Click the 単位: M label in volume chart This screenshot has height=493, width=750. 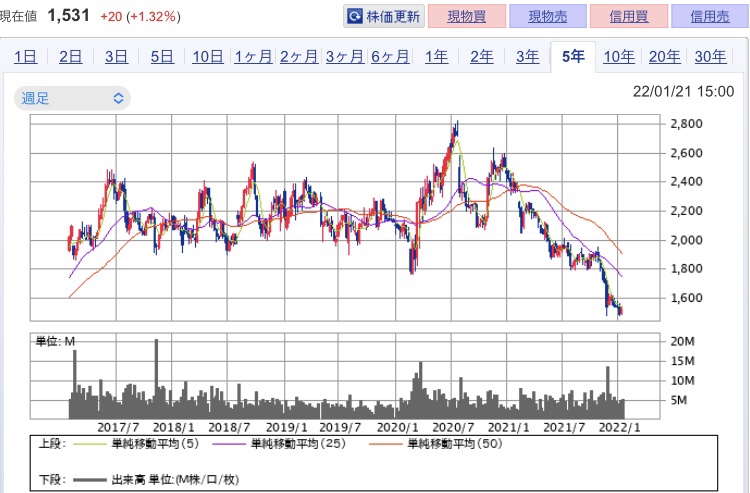[x=55, y=341]
